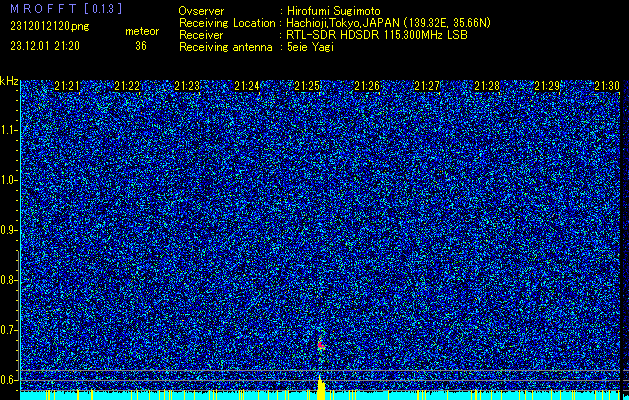Select antenna value 5ele Yagi
This screenshot has width=629, height=400.
point(310,47)
